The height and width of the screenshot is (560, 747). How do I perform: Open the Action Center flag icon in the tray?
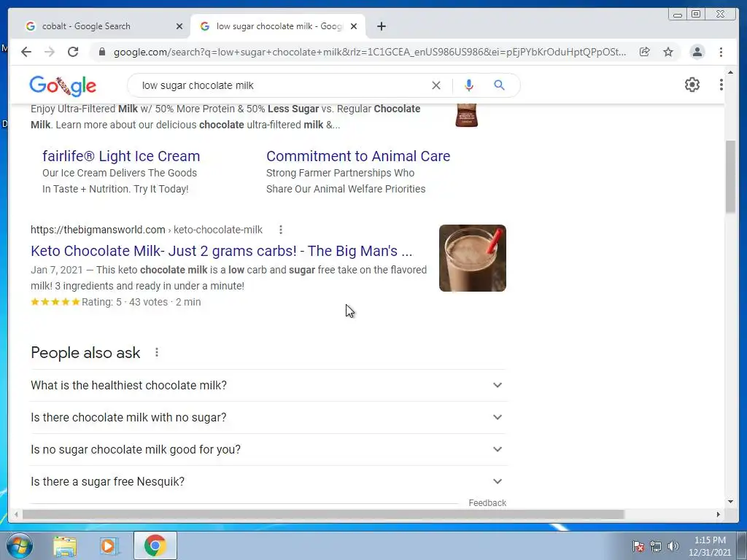[638, 546]
